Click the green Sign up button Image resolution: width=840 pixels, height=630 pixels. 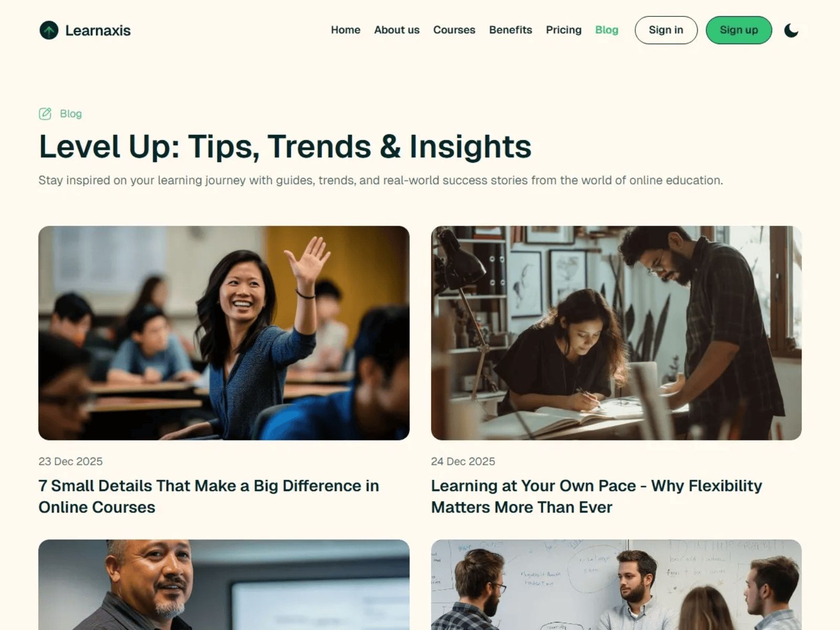[x=739, y=30]
